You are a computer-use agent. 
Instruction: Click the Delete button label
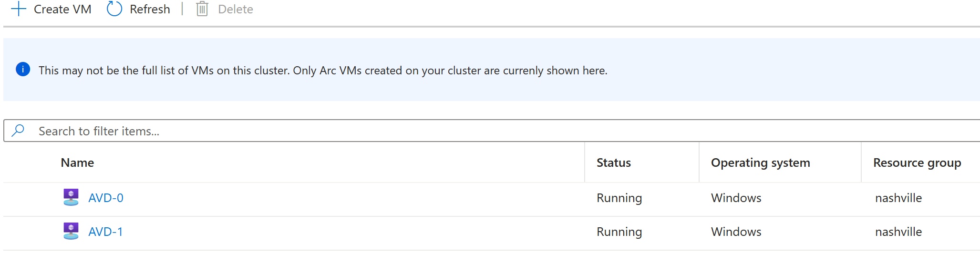tap(236, 9)
